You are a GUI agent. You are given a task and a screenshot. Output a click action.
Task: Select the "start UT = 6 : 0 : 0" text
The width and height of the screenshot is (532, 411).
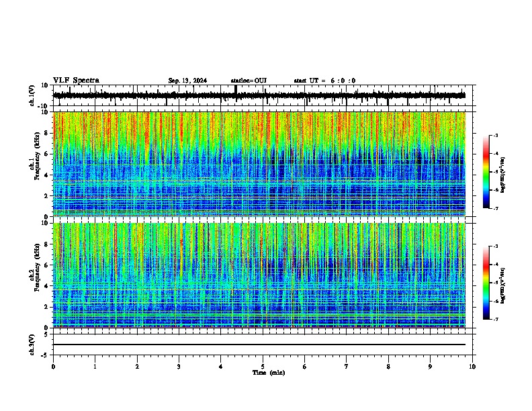click(324, 81)
